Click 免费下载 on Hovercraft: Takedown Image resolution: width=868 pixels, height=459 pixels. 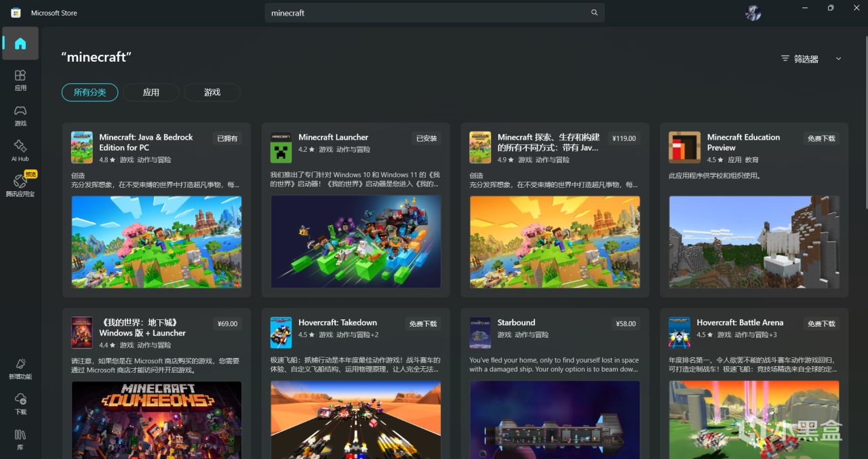click(423, 324)
